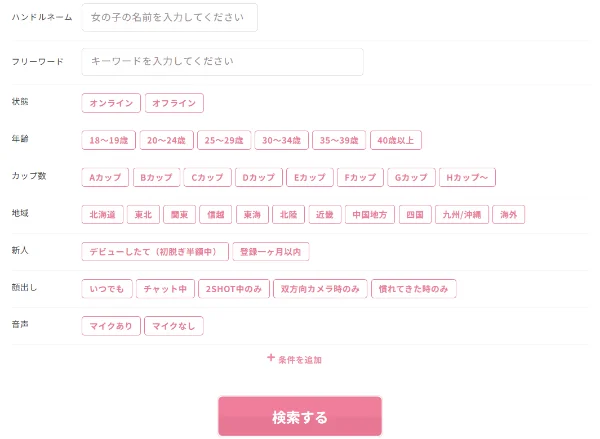Click the plus icon to add conditions
The height and width of the screenshot is (439, 600).
(271, 358)
